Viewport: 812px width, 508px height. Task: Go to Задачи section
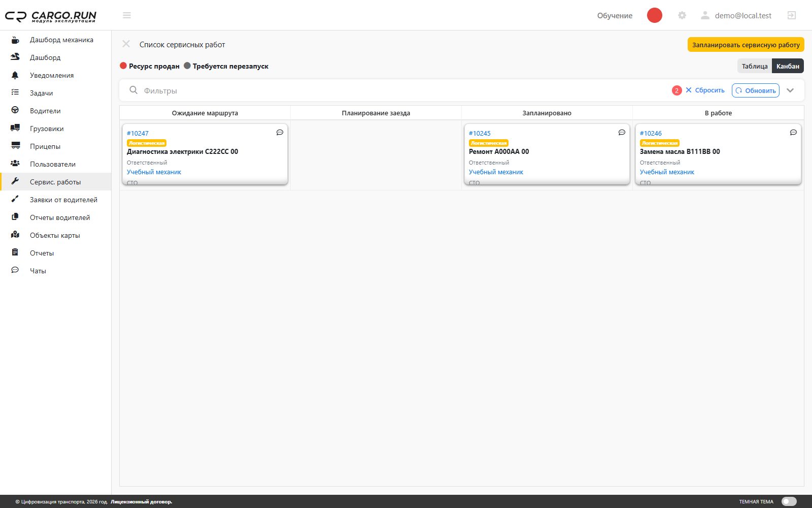pyautogui.click(x=56, y=93)
